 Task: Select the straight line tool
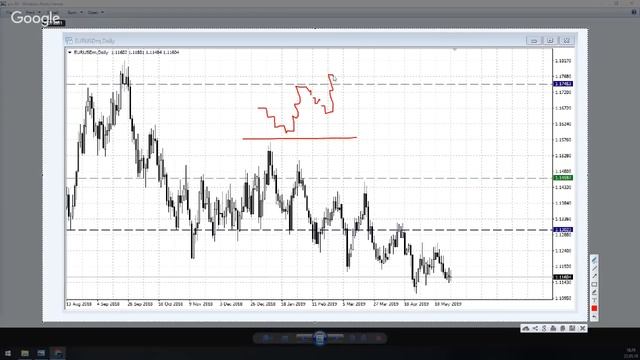click(x=594, y=269)
